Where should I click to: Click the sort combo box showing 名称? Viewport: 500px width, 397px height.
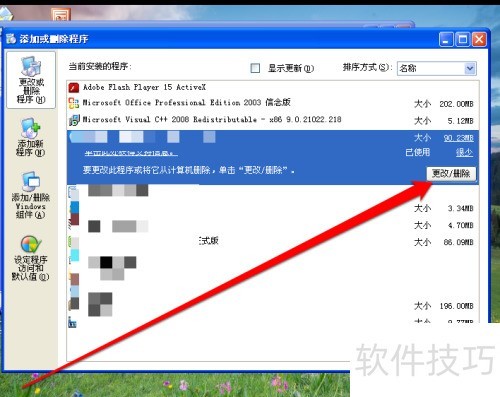[x=436, y=68]
